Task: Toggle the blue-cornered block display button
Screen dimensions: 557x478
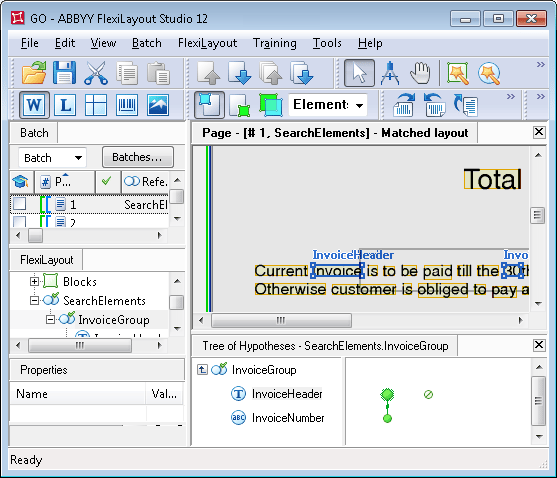Action: click(x=209, y=105)
